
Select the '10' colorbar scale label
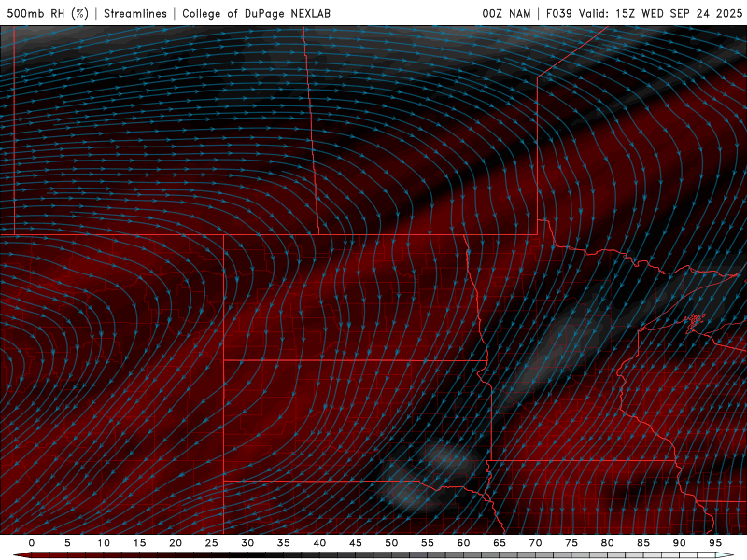pyautogui.click(x=104, y=543)
